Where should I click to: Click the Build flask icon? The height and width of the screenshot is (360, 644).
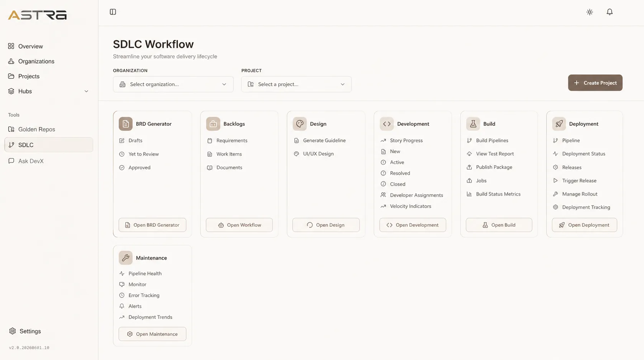(473, 124)
